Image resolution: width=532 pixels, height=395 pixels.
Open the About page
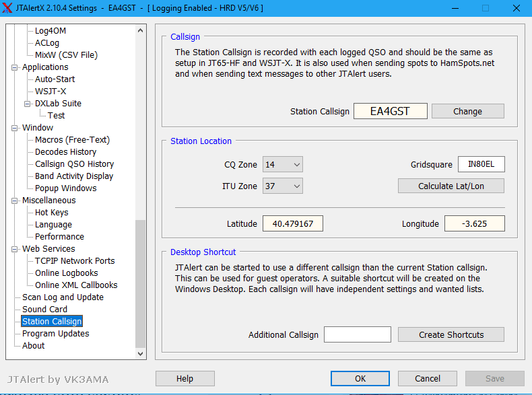(x=33, y=346)
